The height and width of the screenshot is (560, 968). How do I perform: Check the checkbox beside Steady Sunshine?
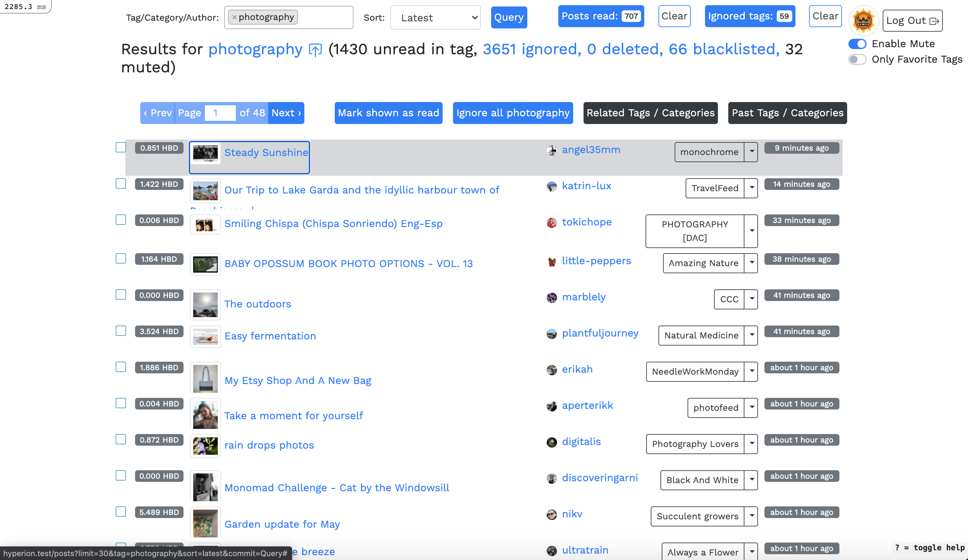[121, 147]
